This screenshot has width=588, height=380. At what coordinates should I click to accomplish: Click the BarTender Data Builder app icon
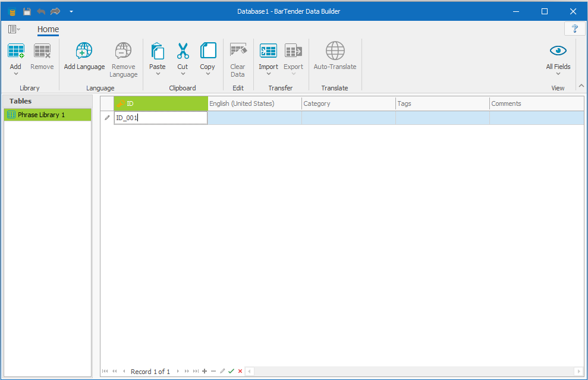point(12,12)
